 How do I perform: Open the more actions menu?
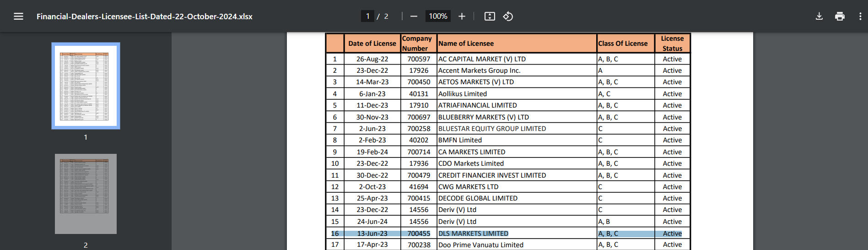point(860,16)
